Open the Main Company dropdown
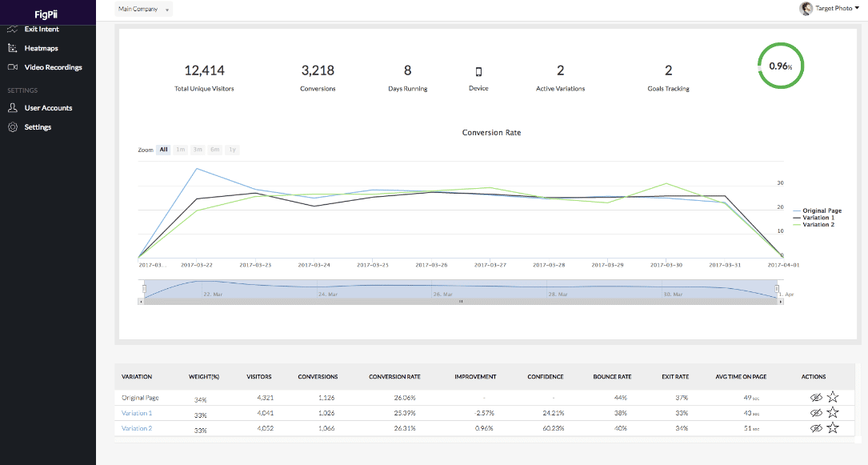This screenshot has height=465, width=868. point(142,9)
